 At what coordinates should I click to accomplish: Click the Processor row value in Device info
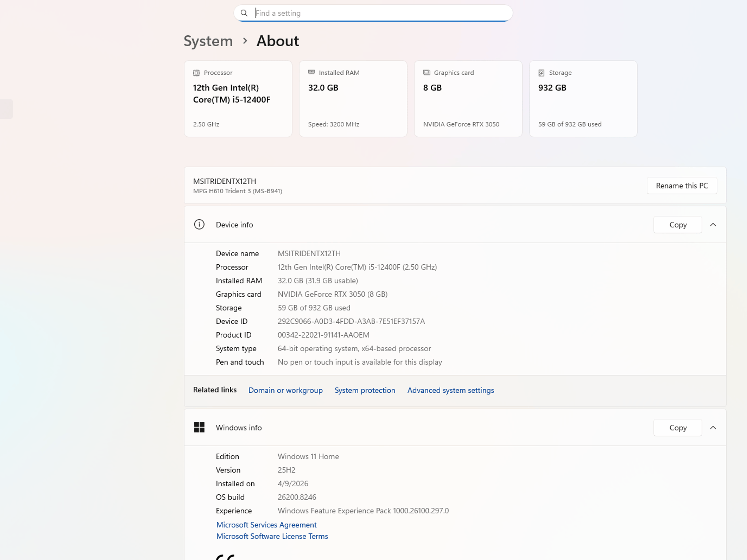point(357,267)
